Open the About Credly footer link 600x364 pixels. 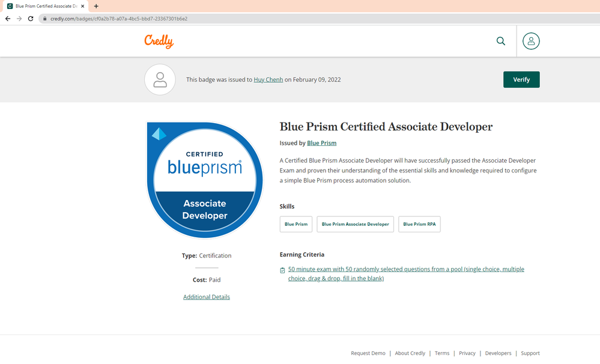[x=410, y=353]
